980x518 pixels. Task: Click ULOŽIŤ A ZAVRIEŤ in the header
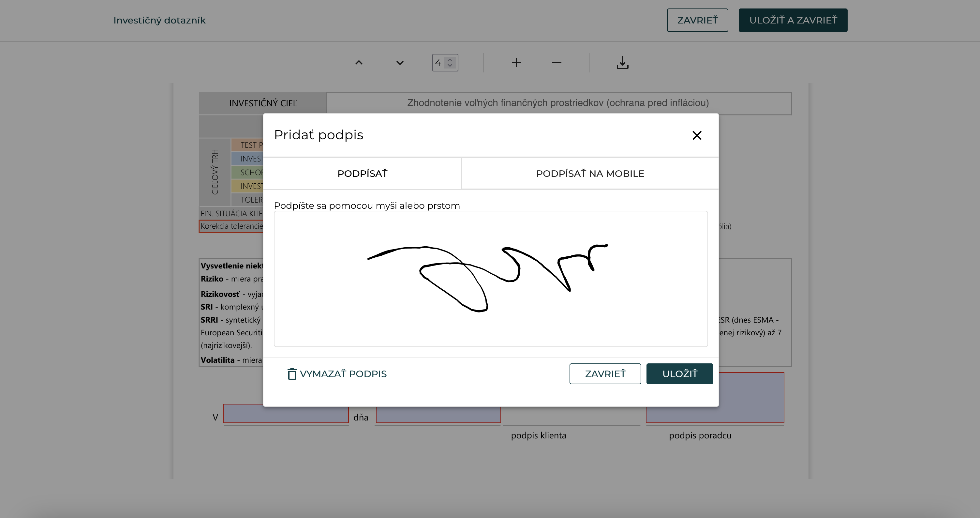pyautogui.click(x=793, y=20)
